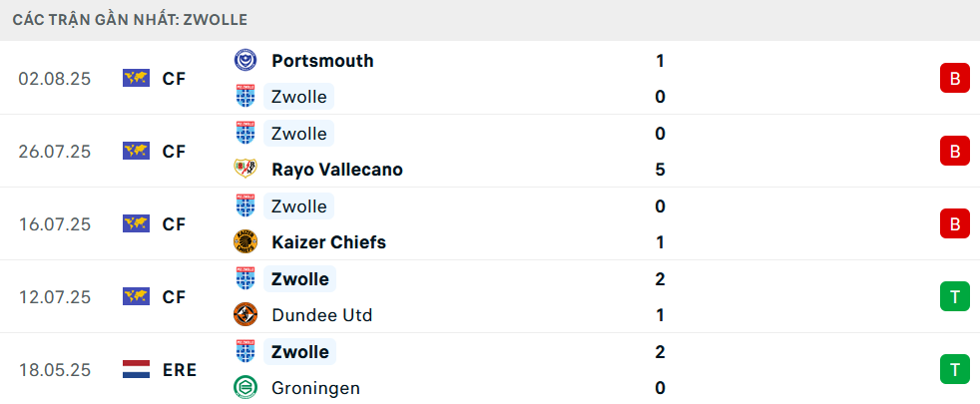Click Zwolle crest in the Groningen match

coord(245,351)
